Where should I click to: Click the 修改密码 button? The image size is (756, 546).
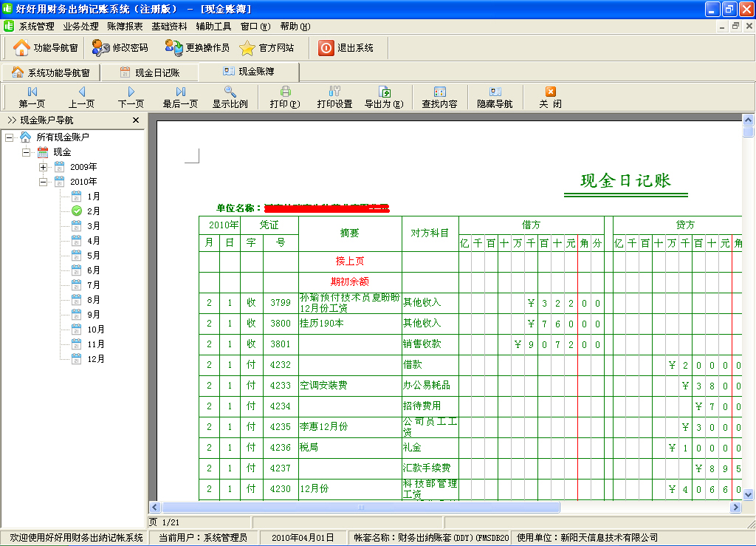[x=120, y=48]
